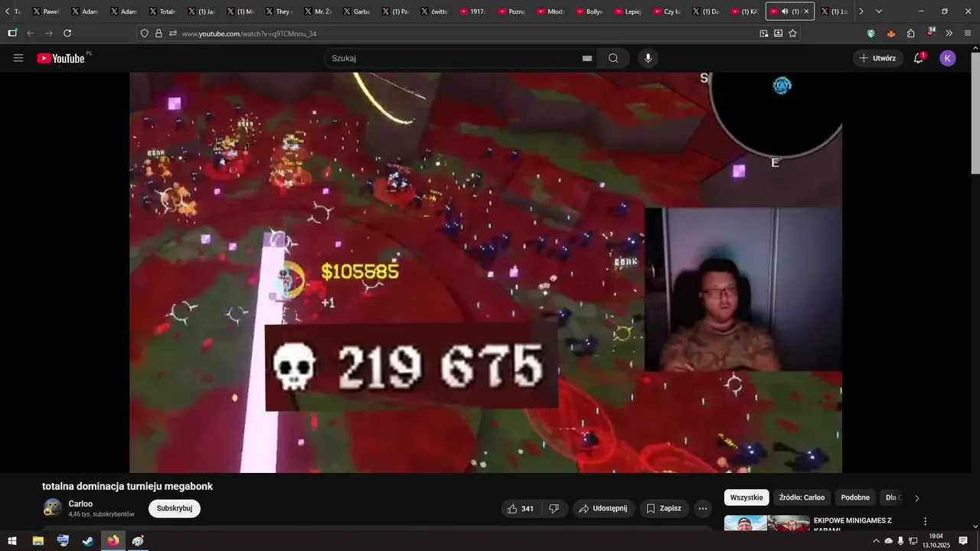This screenshot has height=551, width=980.
Task: Switch to the Totaln tab
Action: point(162,11)
